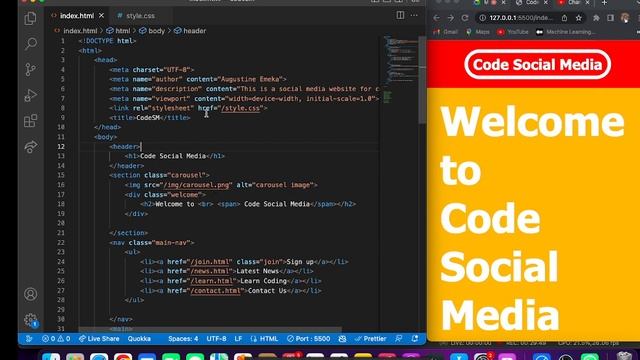
Task: Click the CodeSM title text in code
Action: [x=148, y=118]
